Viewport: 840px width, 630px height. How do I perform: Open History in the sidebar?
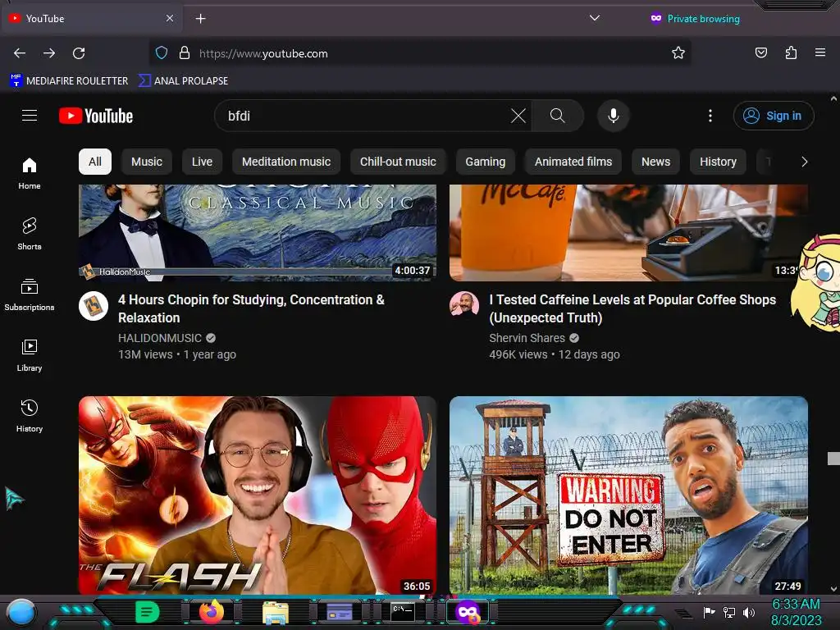(30, 416)
